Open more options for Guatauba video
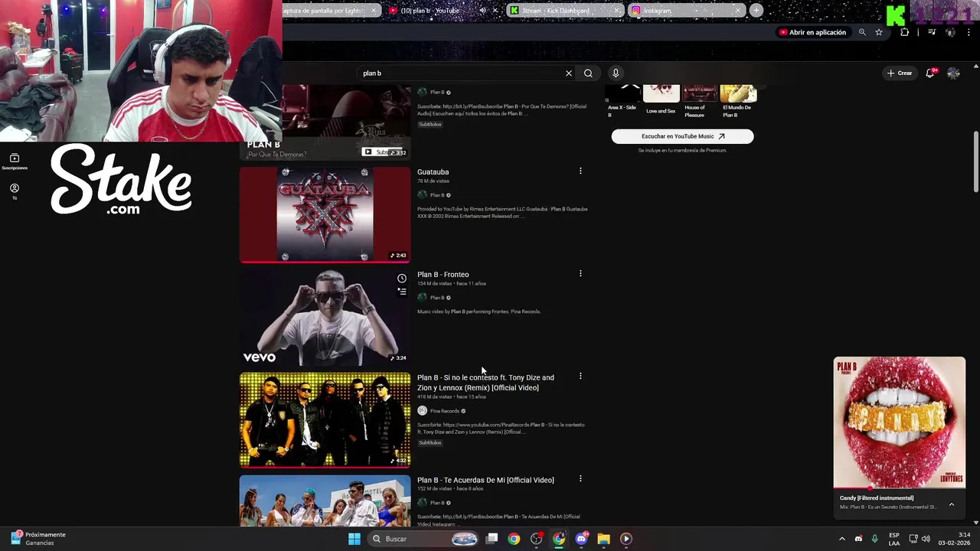 [x=580, y=171]
